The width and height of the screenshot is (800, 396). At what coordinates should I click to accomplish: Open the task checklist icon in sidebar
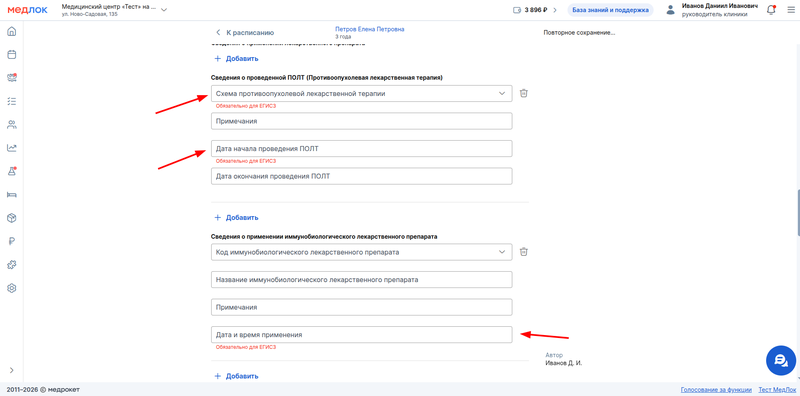[x=12, y=101]
